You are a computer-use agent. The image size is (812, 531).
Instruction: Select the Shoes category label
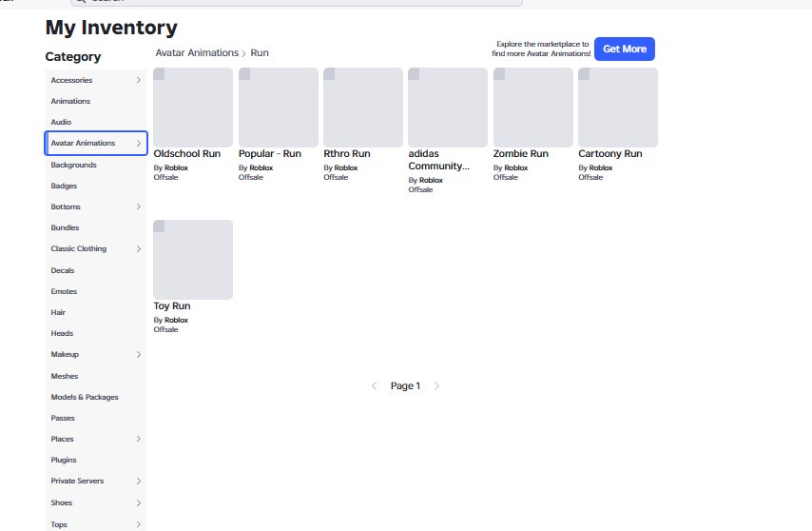pos(61,502)
